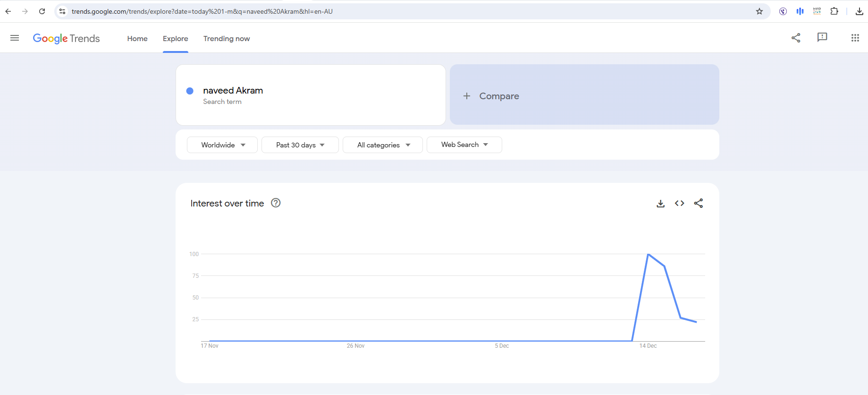
Task: Open the Web Search type dropdown
Action: [x=464, y=145]
